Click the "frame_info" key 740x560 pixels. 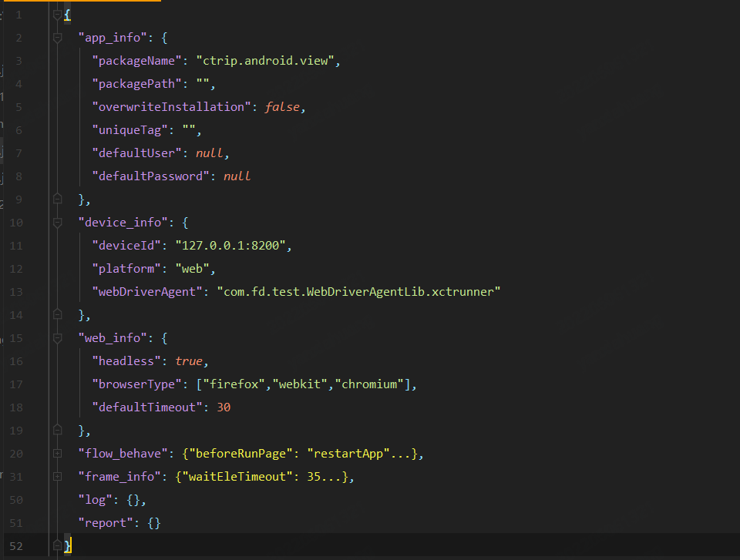coord(120,477)
